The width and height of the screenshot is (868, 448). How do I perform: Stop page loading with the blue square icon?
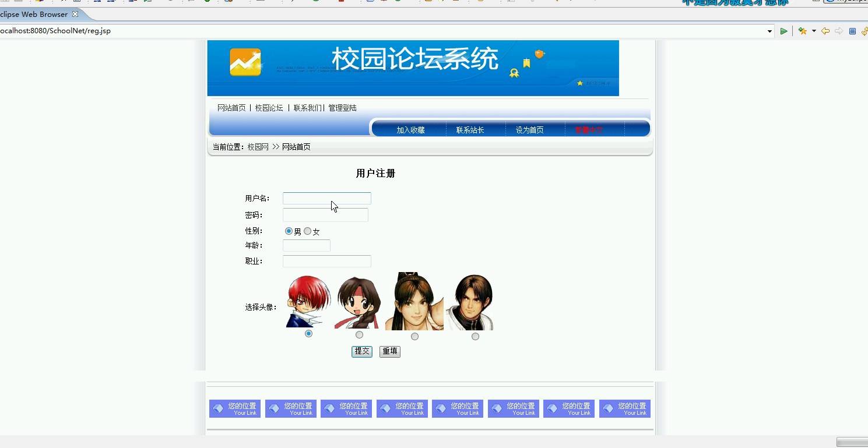(x=852, y=31)
